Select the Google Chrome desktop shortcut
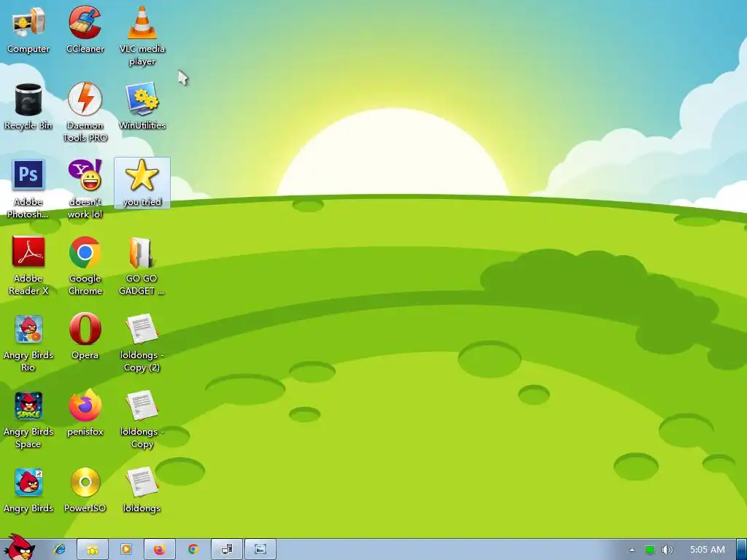This screenshot has width=747, height=560. tap(85, 265)
